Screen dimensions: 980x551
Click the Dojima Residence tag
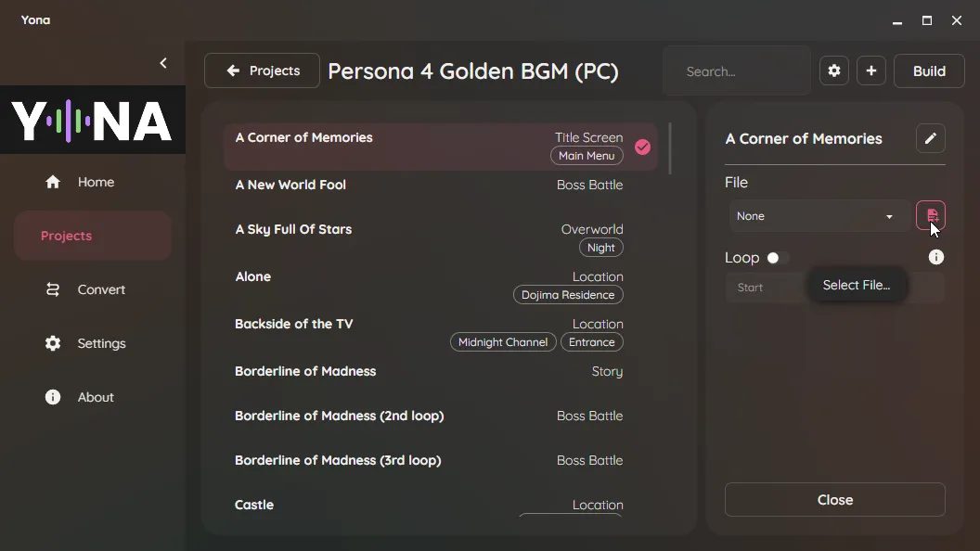pyautogui.click(x=568, y=295)
